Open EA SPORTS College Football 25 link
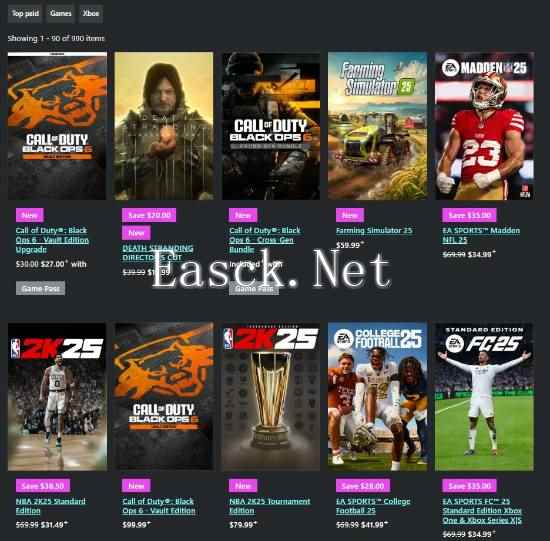The image size is (550, 541). pyautogui.click(x=373, y=506)
